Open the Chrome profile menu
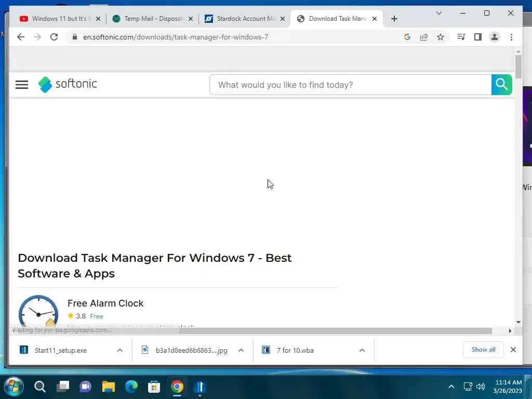Image resolution: width=532 pixels, height=399 pixels. (x=495, y=37)
